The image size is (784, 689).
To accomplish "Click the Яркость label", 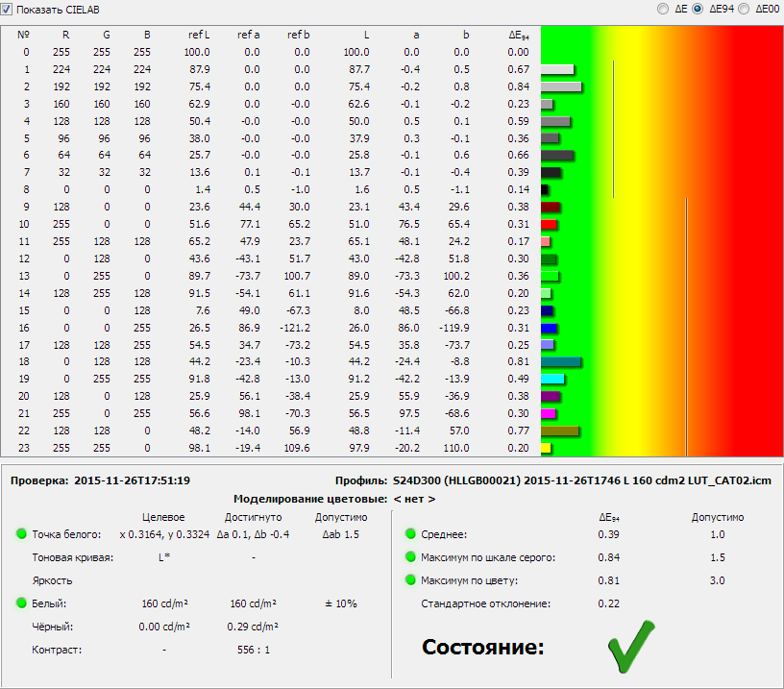I will 53,581.
